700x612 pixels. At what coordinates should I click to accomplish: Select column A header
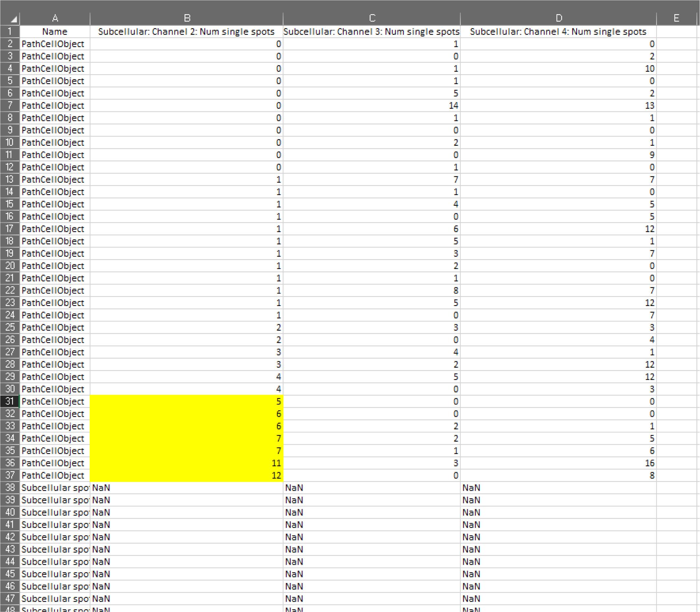(55, 18)
